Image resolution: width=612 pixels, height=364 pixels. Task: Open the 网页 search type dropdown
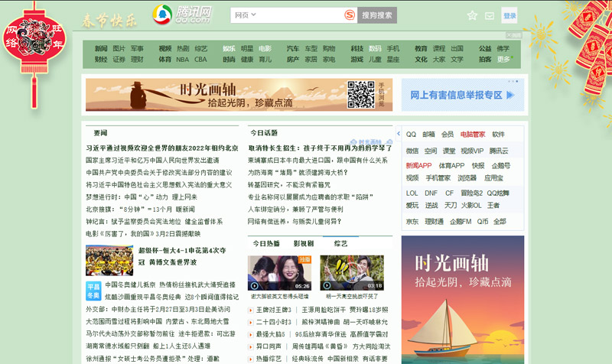pos(245,15)
